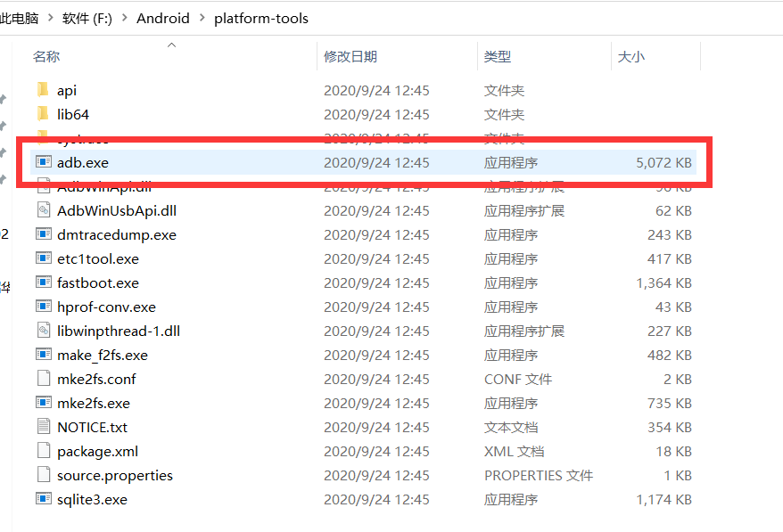Click the NOTICE.txt document icon
This screenshot has width=783, height=532.
[44, 426]
